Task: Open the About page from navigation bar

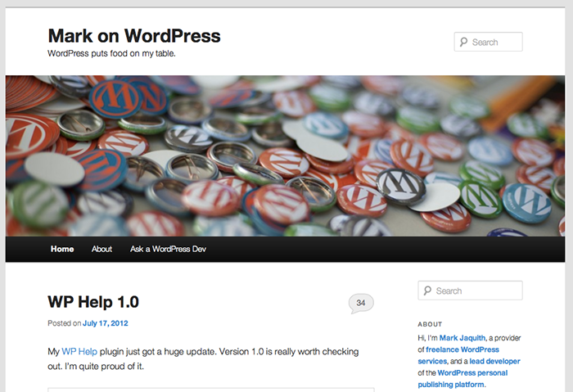Action: (x=102, y=249)
